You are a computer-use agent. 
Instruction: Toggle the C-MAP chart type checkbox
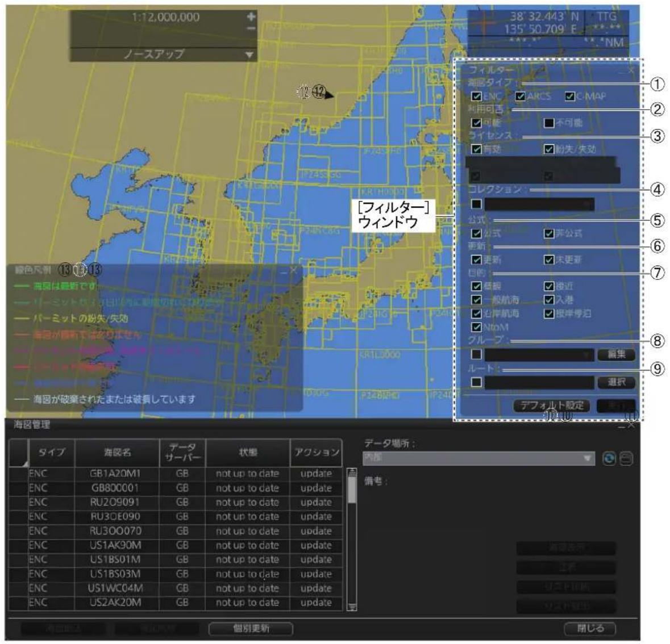[569, 96]
